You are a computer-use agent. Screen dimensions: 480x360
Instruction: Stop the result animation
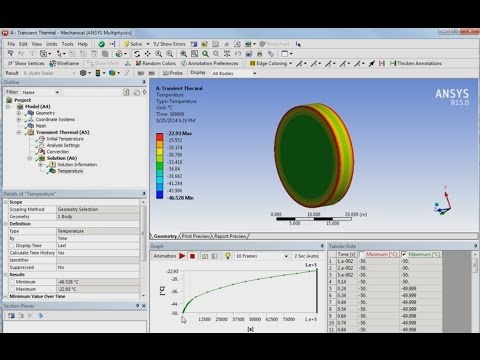pos(192,256)
